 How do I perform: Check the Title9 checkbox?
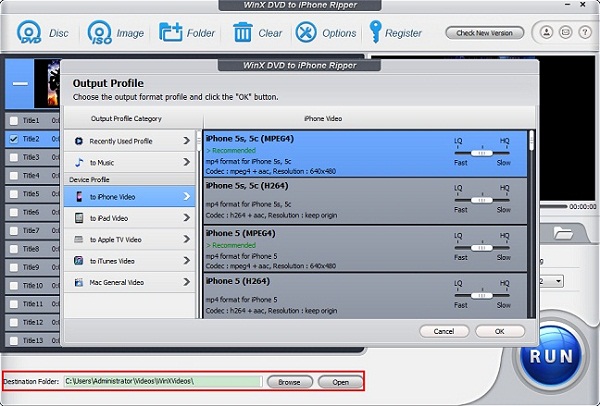(x=14, y=267)
